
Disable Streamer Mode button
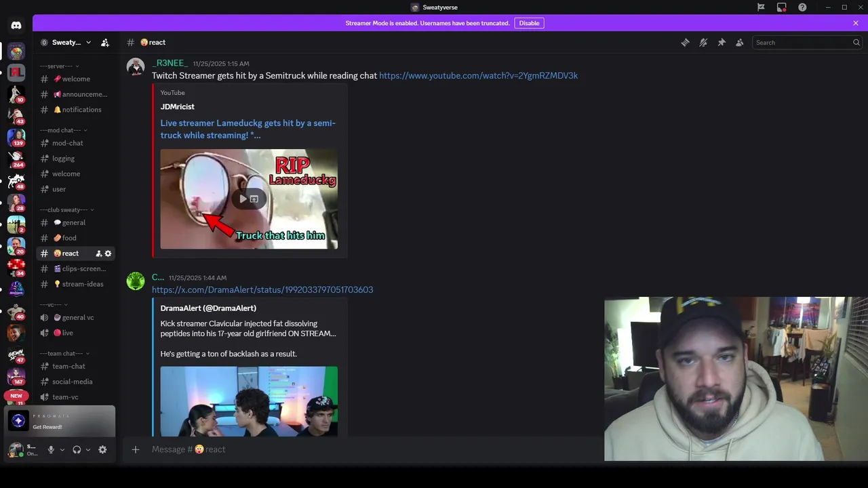529,23
